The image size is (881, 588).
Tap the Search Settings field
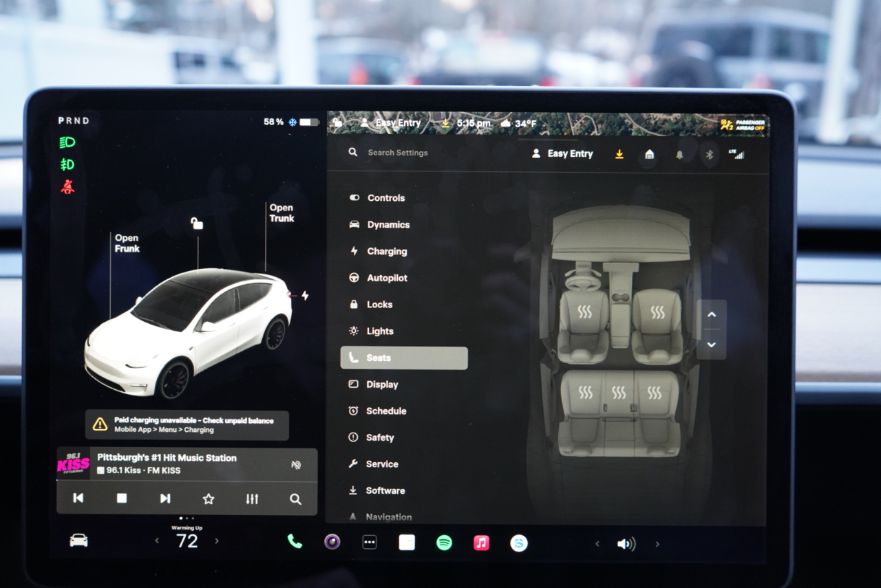[x=399, y=153]
